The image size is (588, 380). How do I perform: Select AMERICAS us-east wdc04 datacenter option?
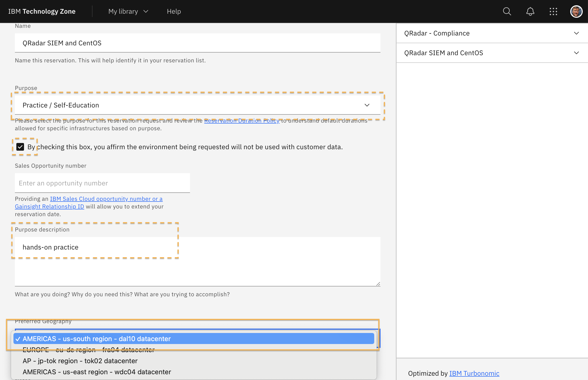coord(97,372)
